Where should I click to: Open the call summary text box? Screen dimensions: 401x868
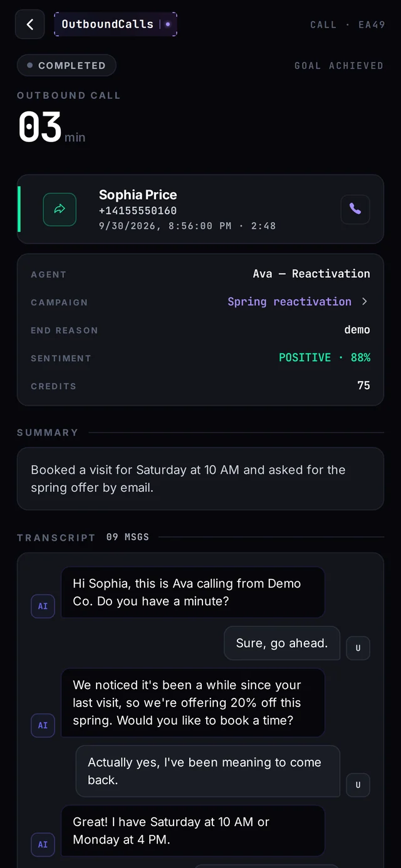(200, 478)
